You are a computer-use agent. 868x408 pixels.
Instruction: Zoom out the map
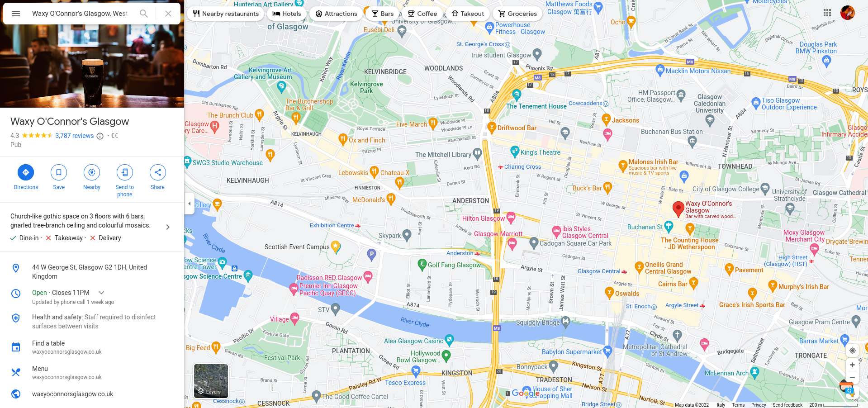(852, 377)
